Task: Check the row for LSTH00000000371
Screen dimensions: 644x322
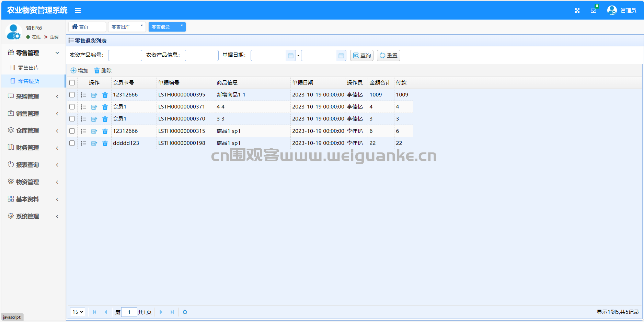Action: tap(72, 107)
